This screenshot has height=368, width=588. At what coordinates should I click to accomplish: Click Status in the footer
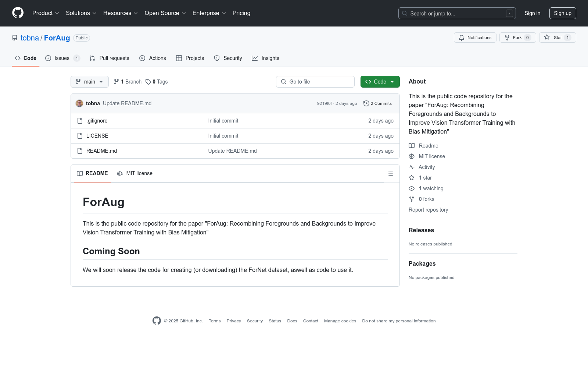click(x=275, y=321)
